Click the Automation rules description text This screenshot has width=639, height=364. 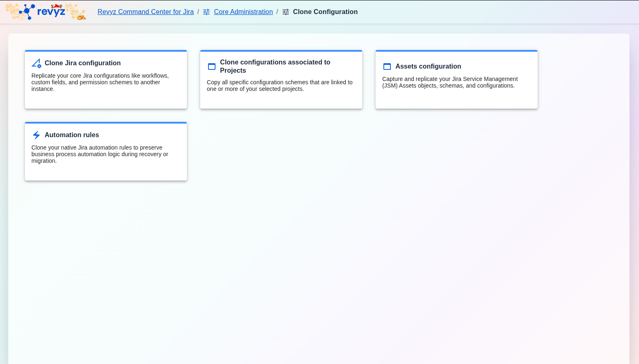pyautogui.click(x=100, y=154)
